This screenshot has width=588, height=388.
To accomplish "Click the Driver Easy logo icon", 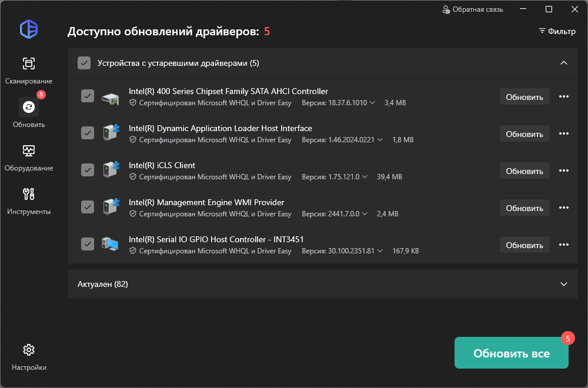I will [29, 29].
